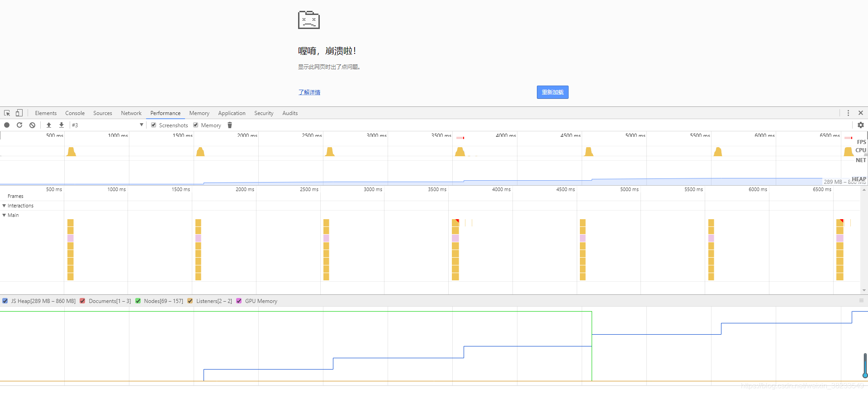Click reload and profile page icon
This screenshot has width=868, height=394.
click(19, 125)
